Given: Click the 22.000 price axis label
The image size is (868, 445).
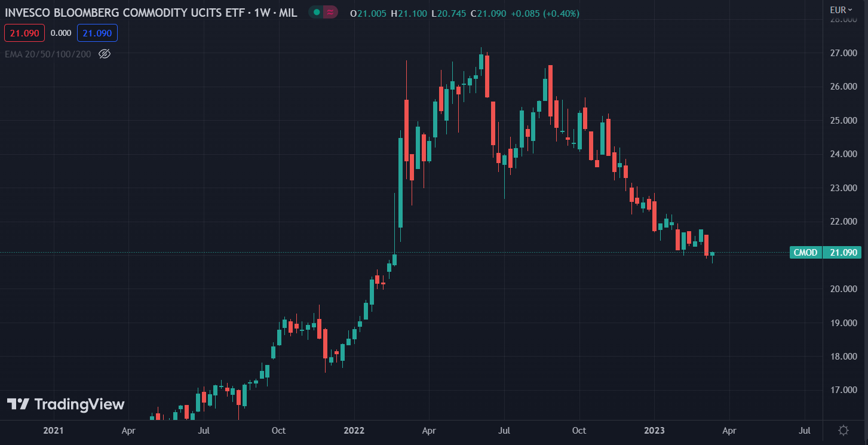Looking at the screenshot, I should tap(844, 222).
